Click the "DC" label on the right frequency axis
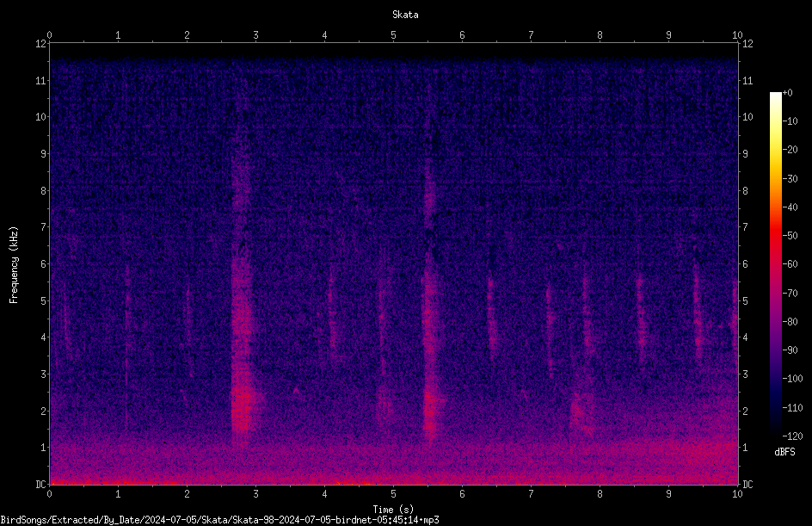 click(747, 485)
